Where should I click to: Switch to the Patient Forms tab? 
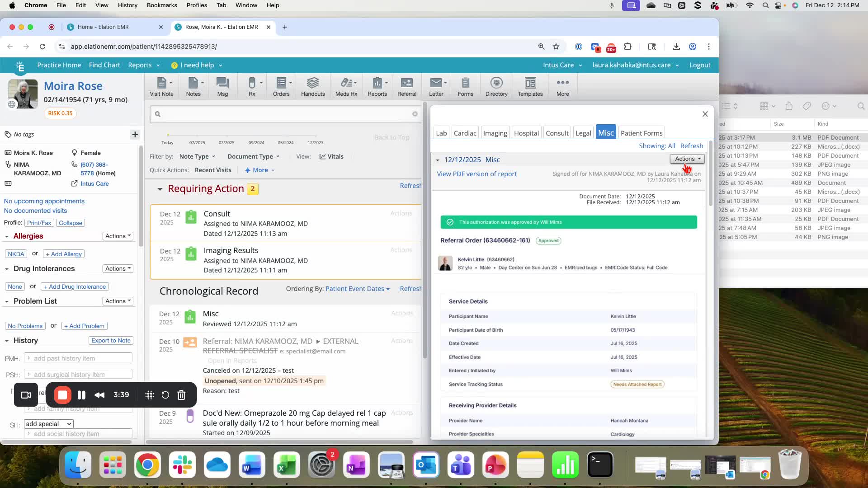[x=642, y=133]
